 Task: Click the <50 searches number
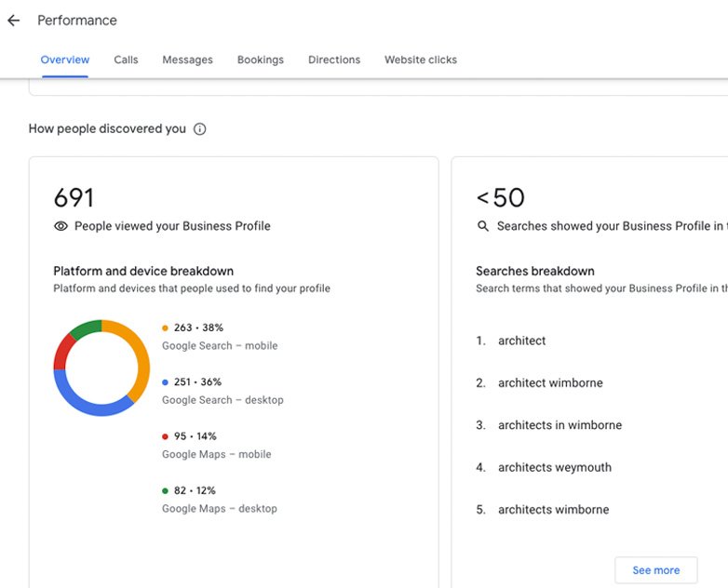(x=501, y=197)
